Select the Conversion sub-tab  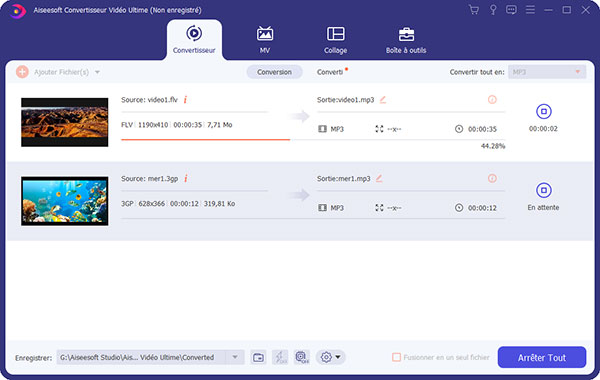pyautogui.click(x=274, y=72)
